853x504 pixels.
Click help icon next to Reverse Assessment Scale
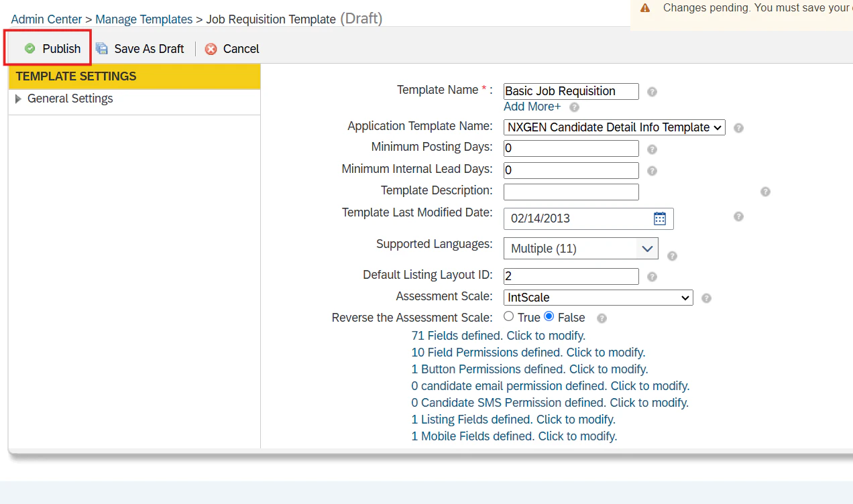602,318
